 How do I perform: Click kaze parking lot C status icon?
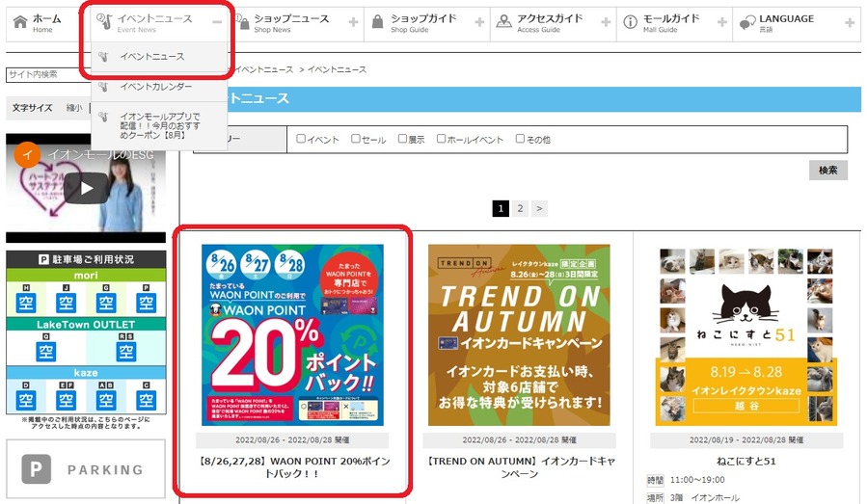(x=147, y=399)
